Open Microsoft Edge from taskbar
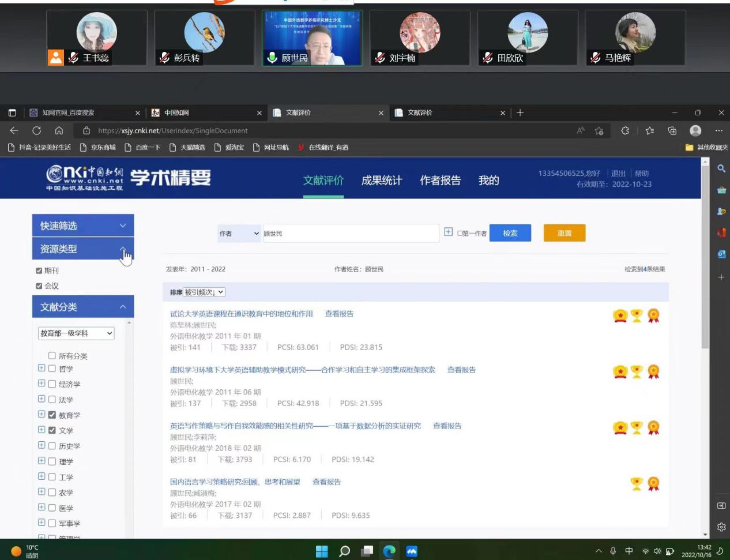Screen dimensions: 730x560 click(x=389, y=551)
